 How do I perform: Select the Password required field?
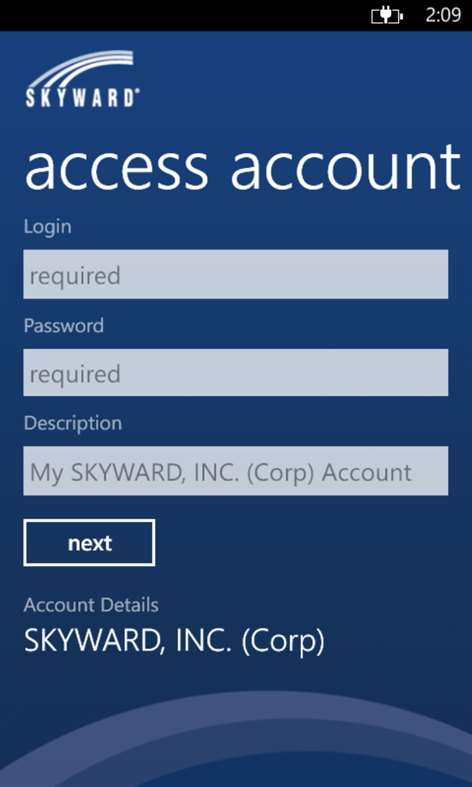(235, 372)
